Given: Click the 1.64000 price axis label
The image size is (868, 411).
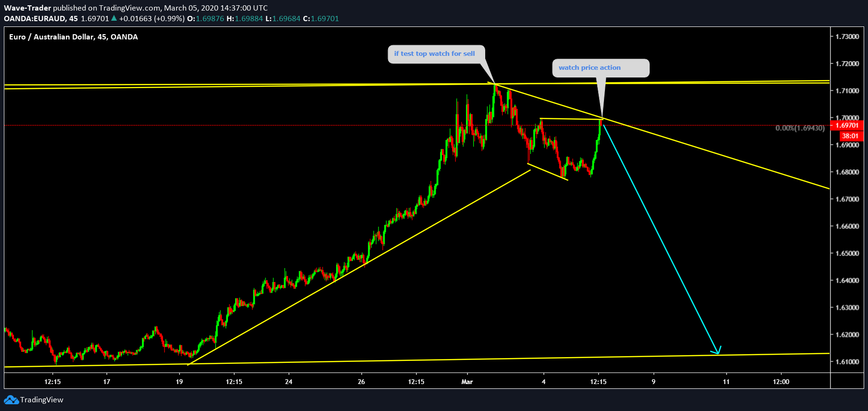Looking at the screenshot, I should click(847, 281).
